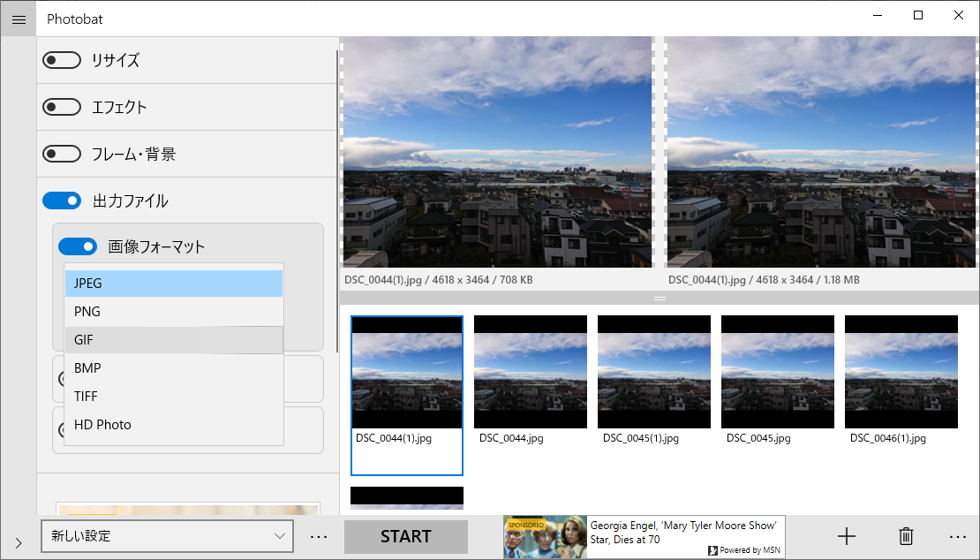
Task: Pick GIF in the format list
Action: coord(174,340)
